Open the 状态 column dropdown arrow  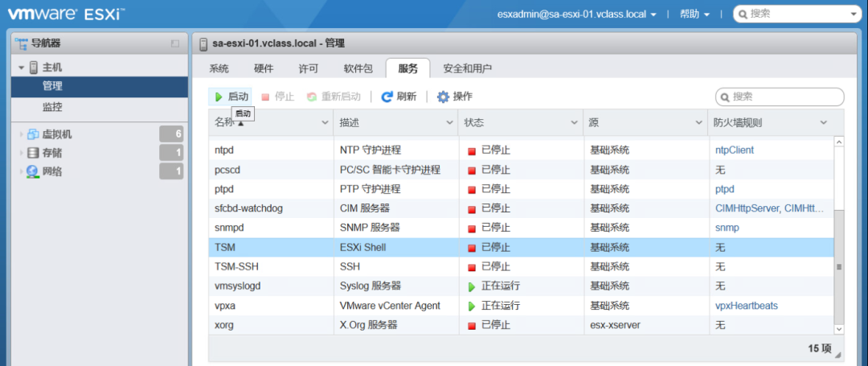coord(575,123)
